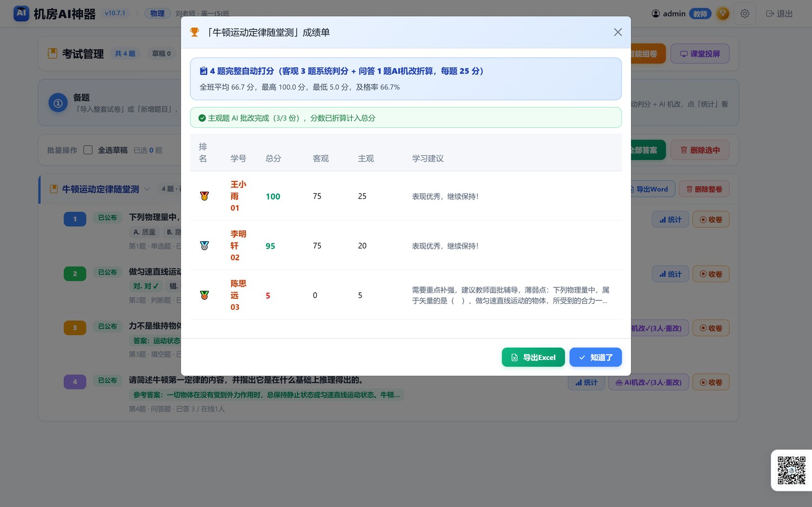
Task: Click the green check icon in AI批改完成 banner
Action: click(x=202, y=118)
